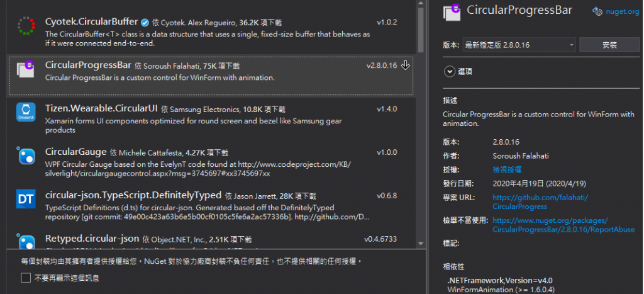Image resolution: width=644 pixels, height=294 pixels.
Task: Click the release date 2020年4月19日 value
Action: pos(539,183)
